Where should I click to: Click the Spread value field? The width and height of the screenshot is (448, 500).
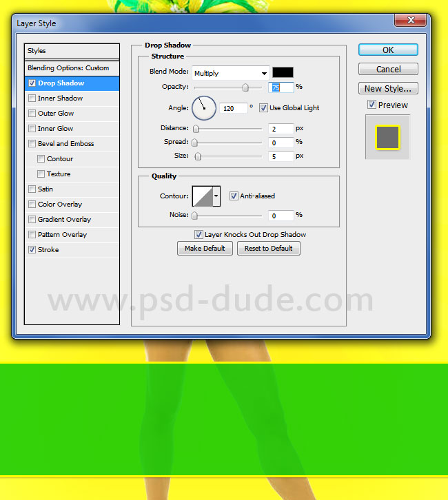pos(281,143)
